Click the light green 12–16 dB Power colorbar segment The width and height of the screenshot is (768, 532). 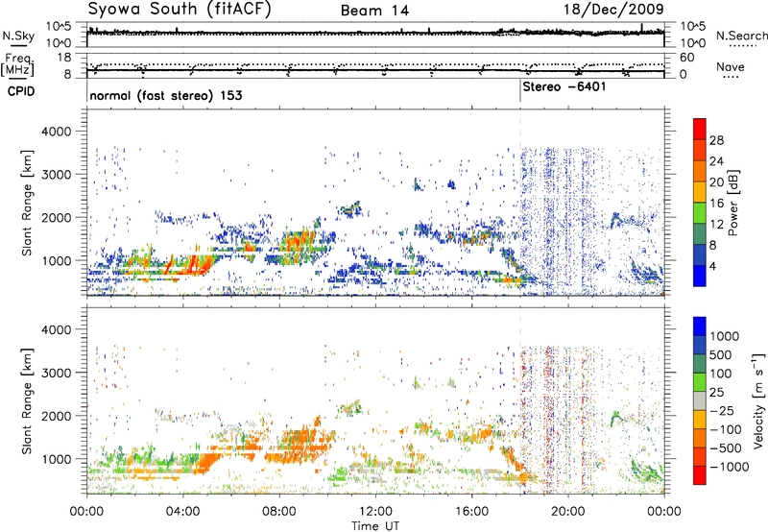(700, 212)
